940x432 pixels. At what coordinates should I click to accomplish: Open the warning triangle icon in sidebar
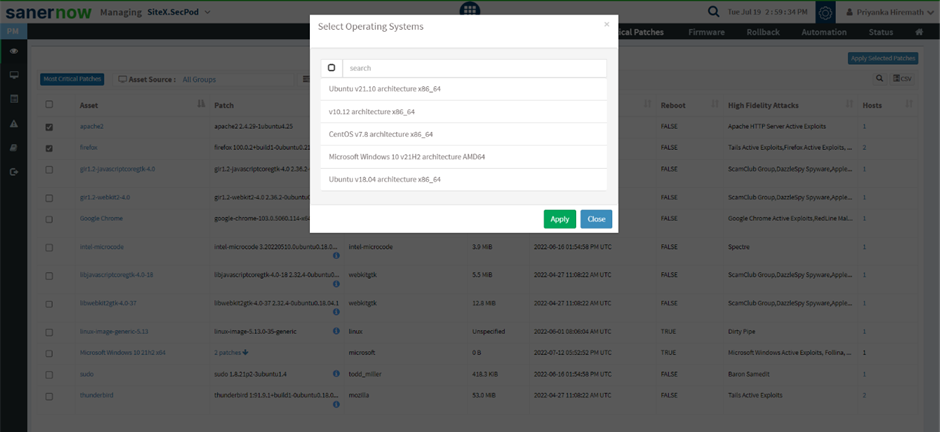[14, 124]
